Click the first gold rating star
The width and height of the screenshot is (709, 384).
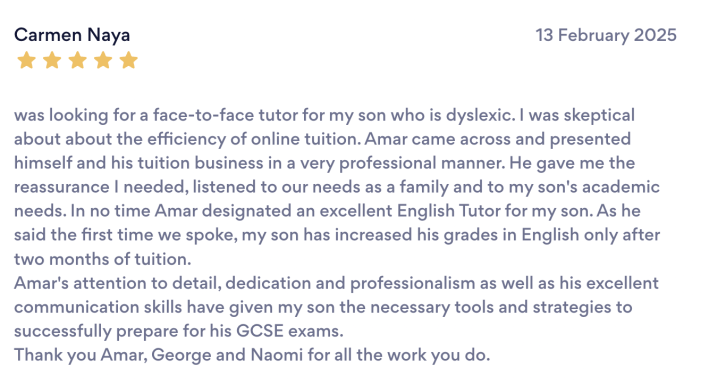(26, 60)
